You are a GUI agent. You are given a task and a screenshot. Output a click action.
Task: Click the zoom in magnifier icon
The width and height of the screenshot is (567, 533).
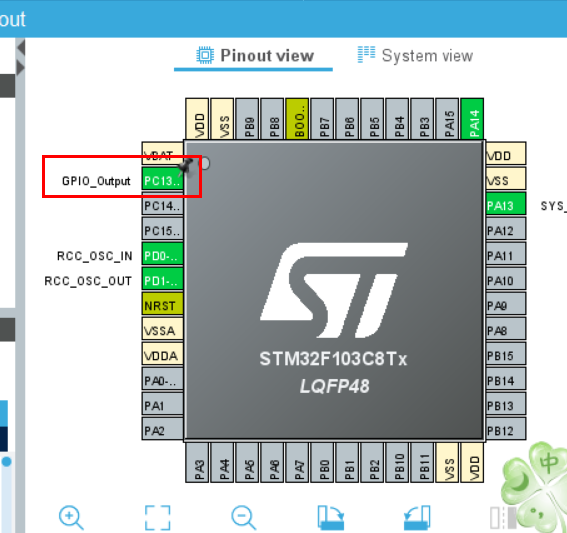point(71,517)
